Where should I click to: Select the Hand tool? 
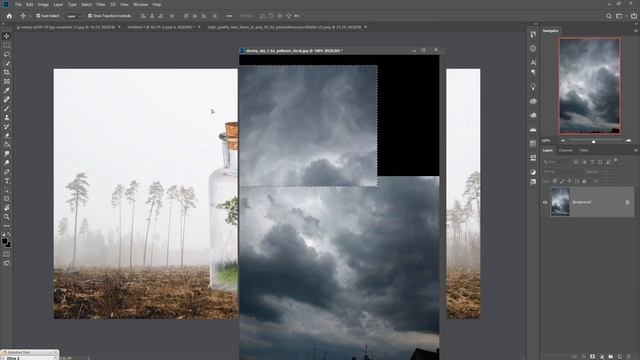coord(7,208)
